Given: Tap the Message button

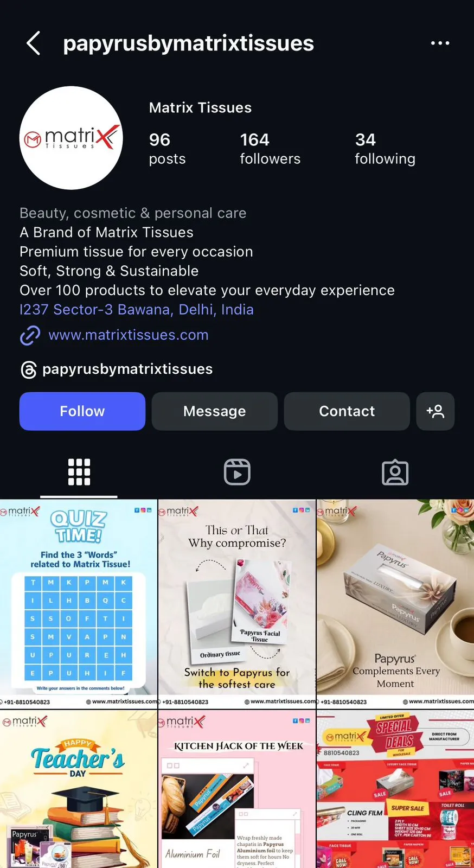Looking at the screenshot, I should [x=215, y=411].
